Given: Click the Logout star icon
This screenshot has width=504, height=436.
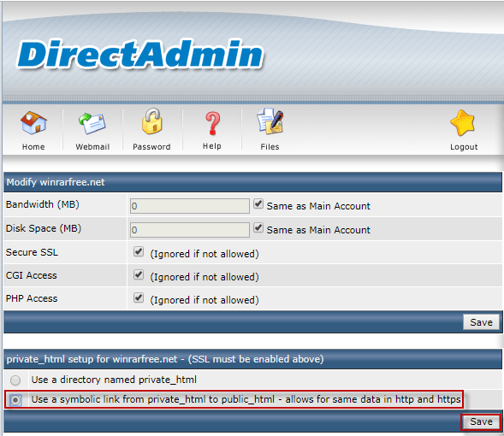Looking at the screenshot, I should pos(463,123).
